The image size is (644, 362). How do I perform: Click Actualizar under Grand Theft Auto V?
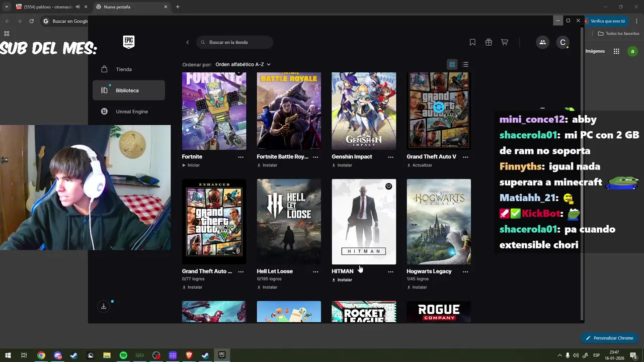pyautogui.click(x=420, y=165)
